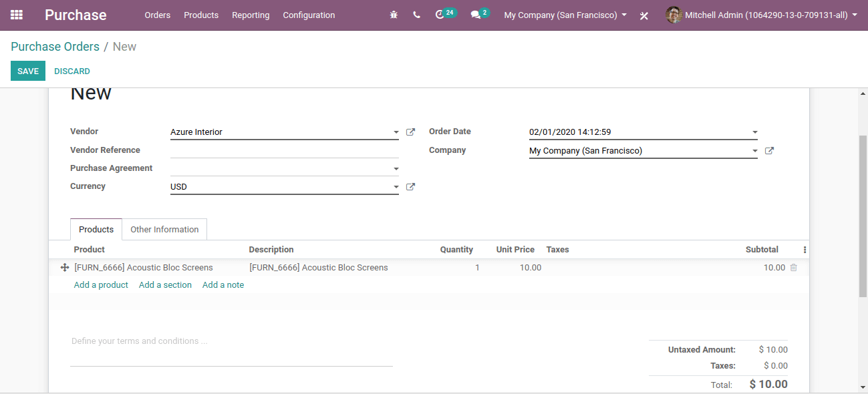Open external link for USD currency
This screenshot has width=868, height=394.
click(411, 187)
